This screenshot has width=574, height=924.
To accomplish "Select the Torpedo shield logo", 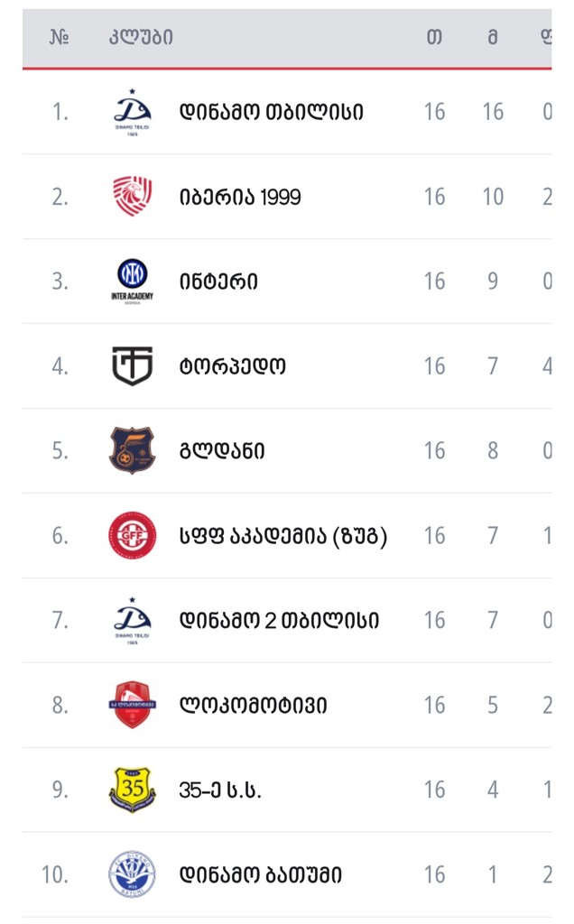I will pos(132,366).
